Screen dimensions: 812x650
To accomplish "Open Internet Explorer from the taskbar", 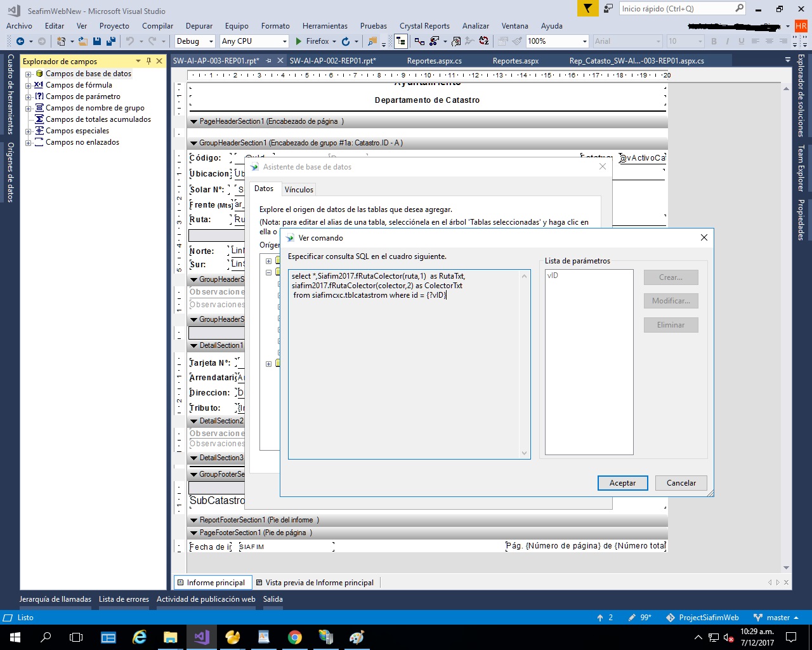I will 140,637.
